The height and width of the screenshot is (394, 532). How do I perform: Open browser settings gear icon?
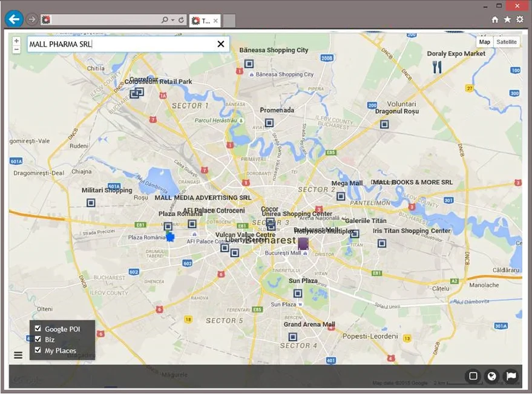click(520, 20)
